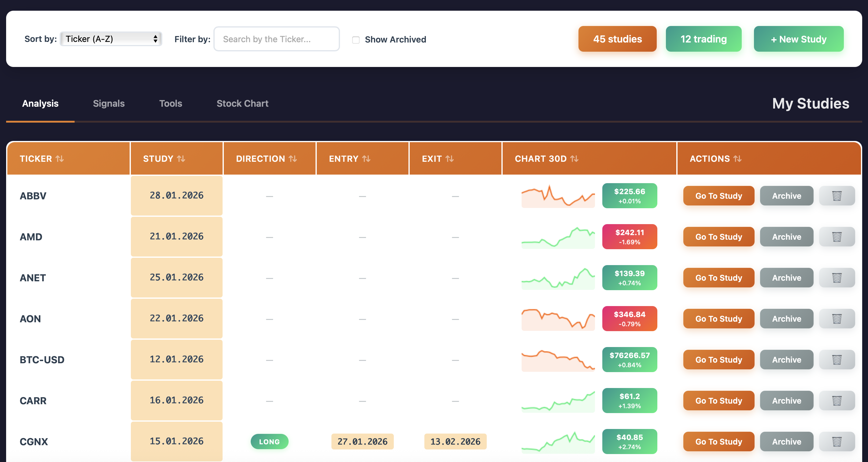Switch to the Signals tab

tap(109, 103)
